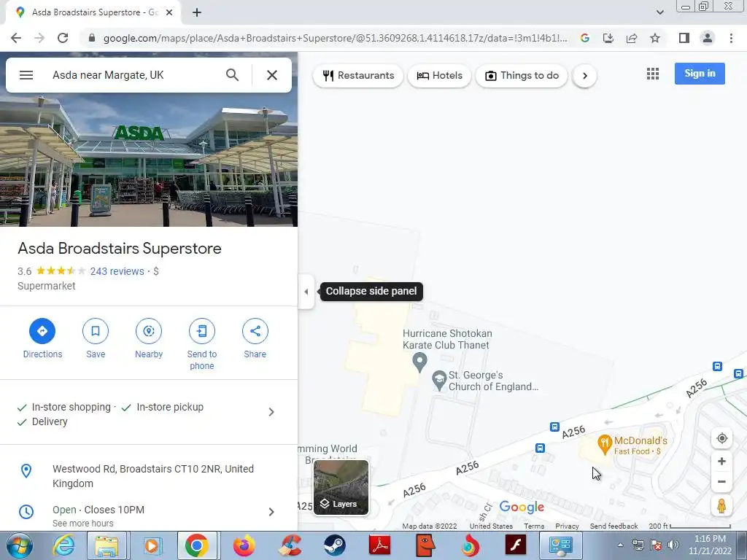Click the taskbar volume icon
Viewport: 747px width, 560px height.
pyautogui.click(x=673, y=545)
